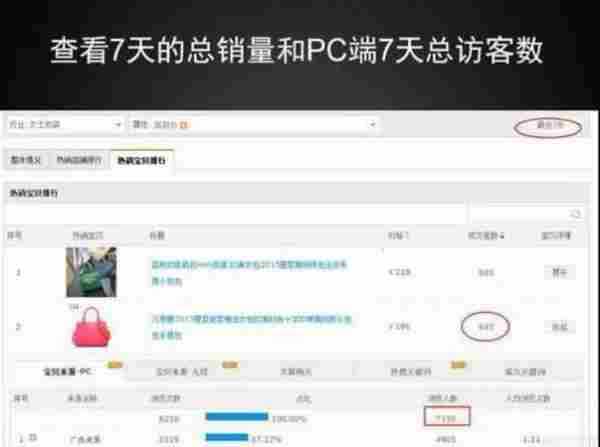Click the collapse button for product row 2
The width and height of the screenshot is (600, 447).
tap(558, 326)
